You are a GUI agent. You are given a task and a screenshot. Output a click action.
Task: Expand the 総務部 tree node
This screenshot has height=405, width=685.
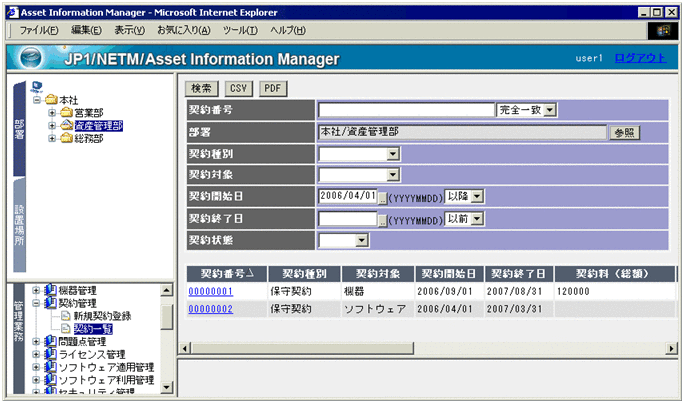[52, 138]
